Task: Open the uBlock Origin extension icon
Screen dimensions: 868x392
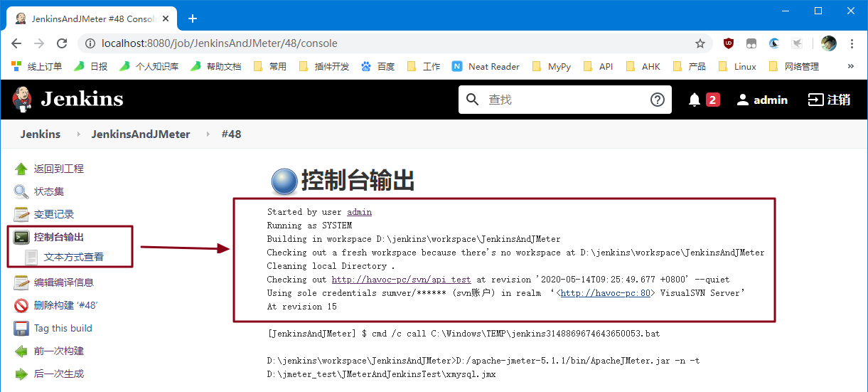Action: pos(729,43)
